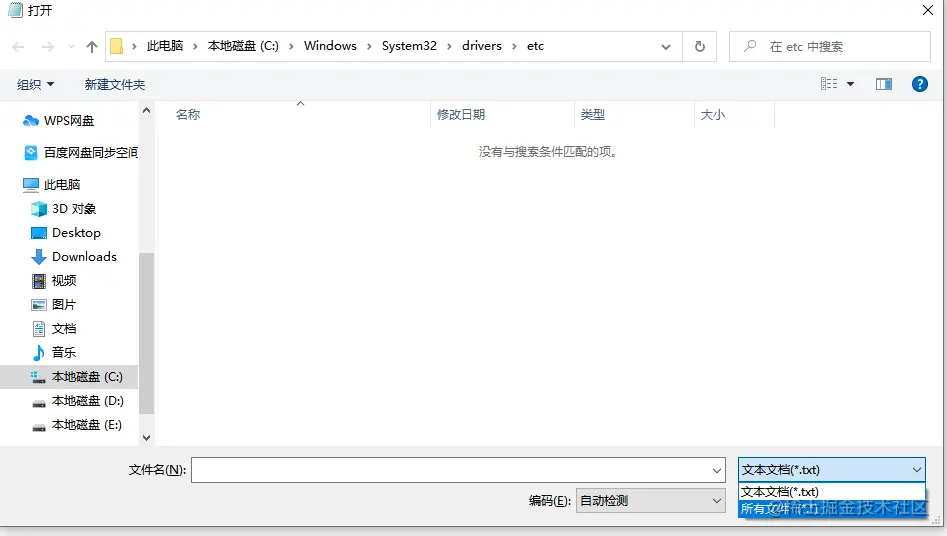Image resolution: width=947 pixels, height=536 pixels.
Task: Click 文档 document icon in sidebar
Action: click(x=39, y=329)
